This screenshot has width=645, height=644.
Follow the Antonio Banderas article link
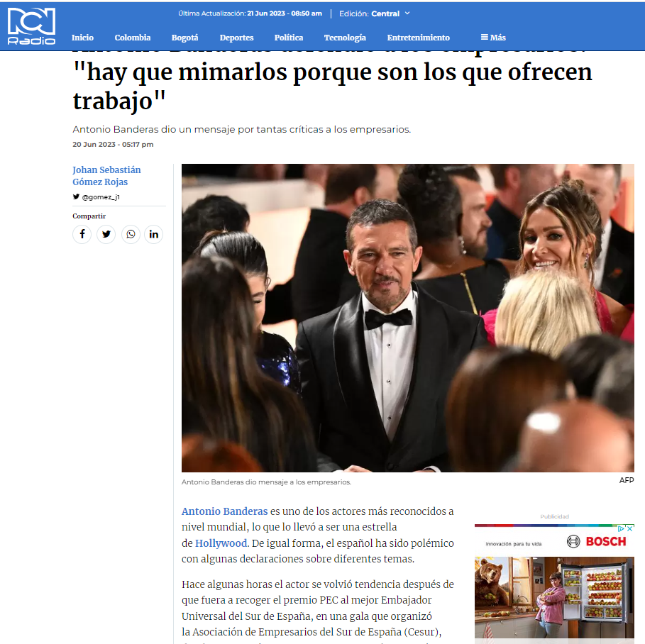point(225,511)
